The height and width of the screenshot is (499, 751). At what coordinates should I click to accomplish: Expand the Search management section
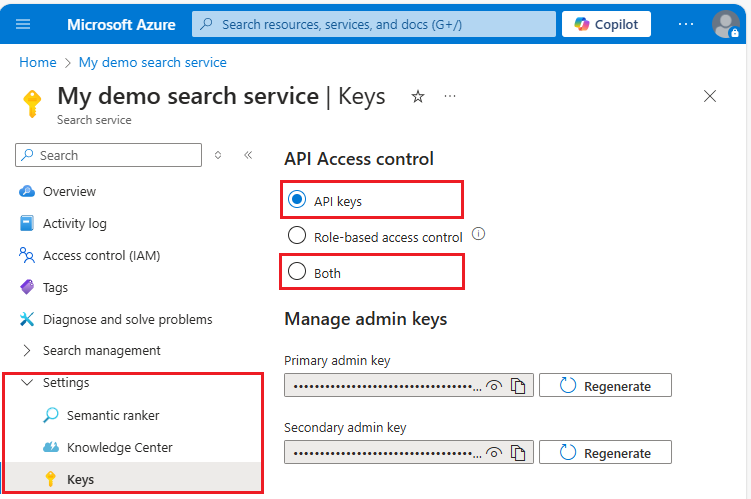coord(27,351)
